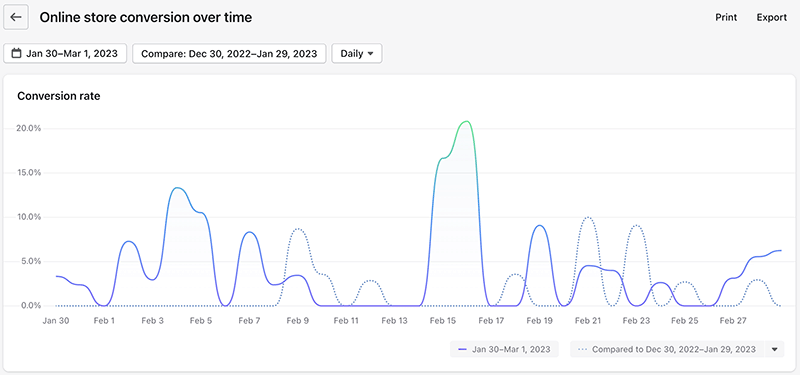Click the Feb 17 x-axis label
This screenshot has height=375, width=800.
pyautogui.click(x=491, y=321)
